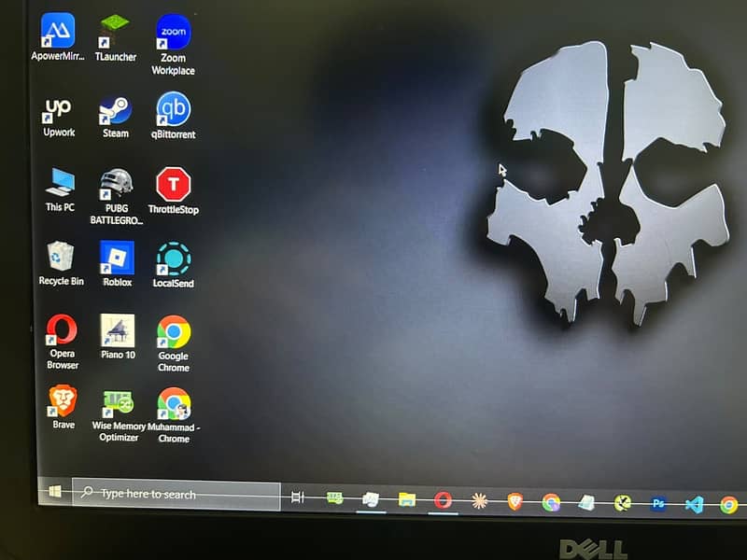
Task: Open the ApowerMirror desktop shortcut
Action: [58, 37]
